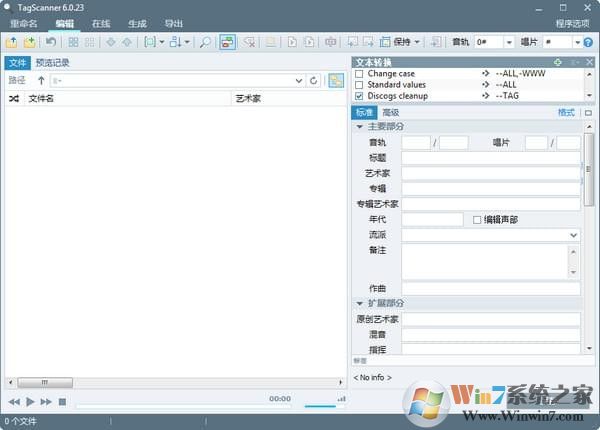The height and width of the screenshot is (430, 600).
Task: Open the 音轨 numbering format dropdown
Action: click(x=509, y=42)
